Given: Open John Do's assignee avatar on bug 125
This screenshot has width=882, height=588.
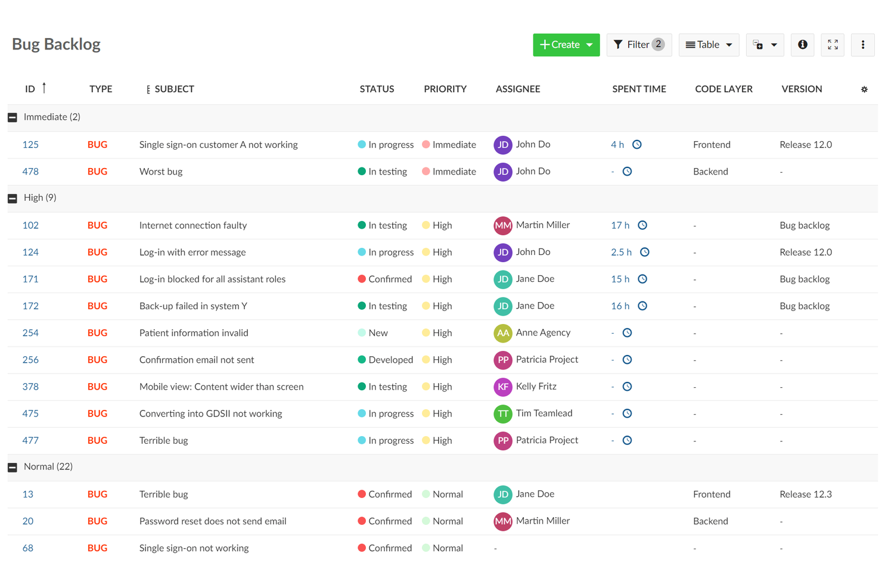Looking at the screenshot, I should pyautogui.click(x=503, y=144).
